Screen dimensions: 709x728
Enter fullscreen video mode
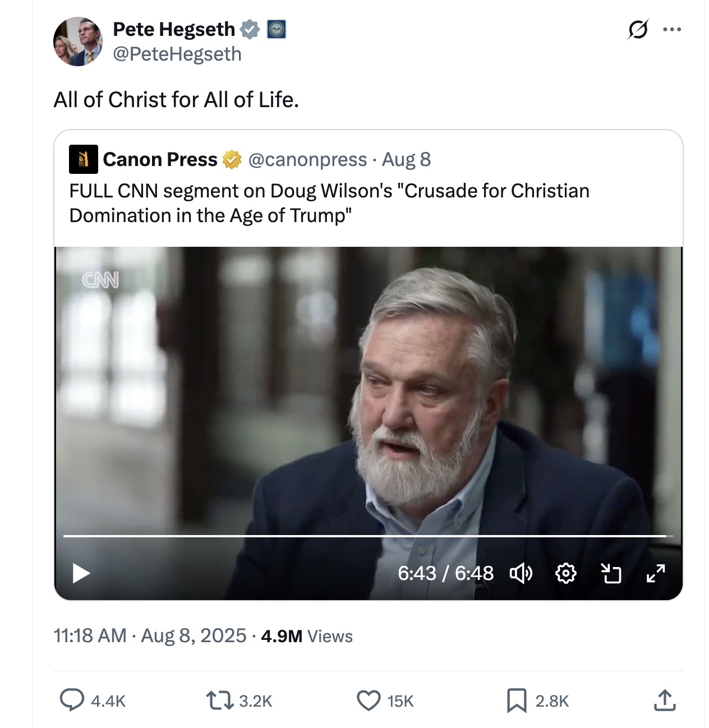pos(655,573)
